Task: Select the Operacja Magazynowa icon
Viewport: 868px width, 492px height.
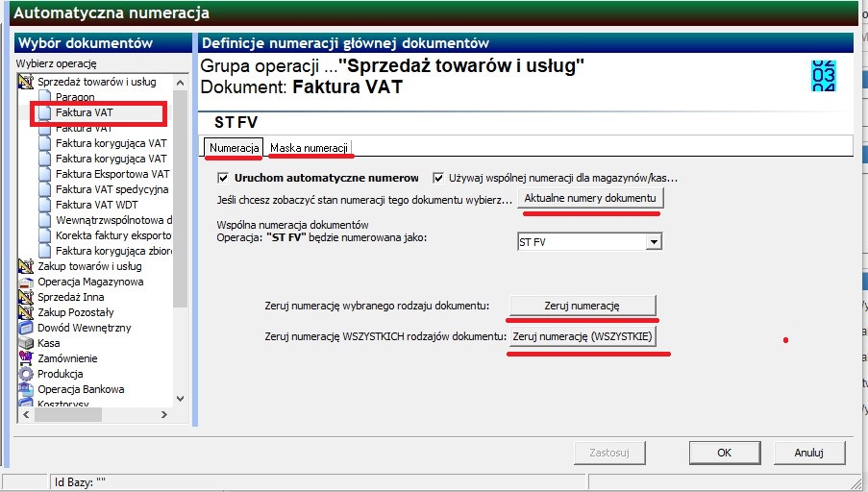Action: pyautogui.click(x=25, y=282)
